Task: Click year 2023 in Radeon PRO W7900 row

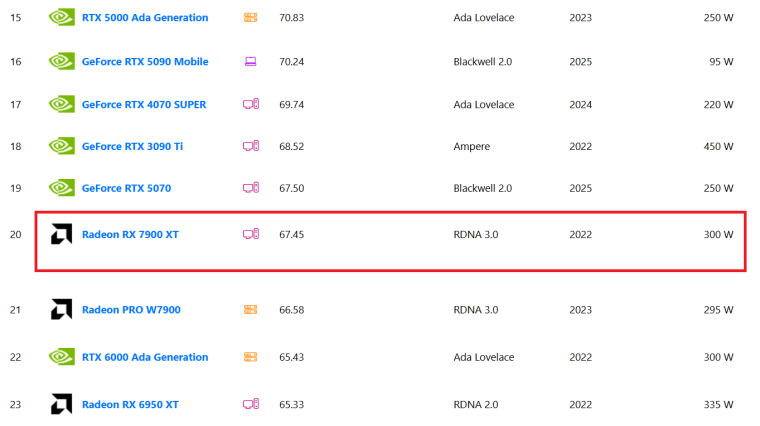Action: click(581, 310)
